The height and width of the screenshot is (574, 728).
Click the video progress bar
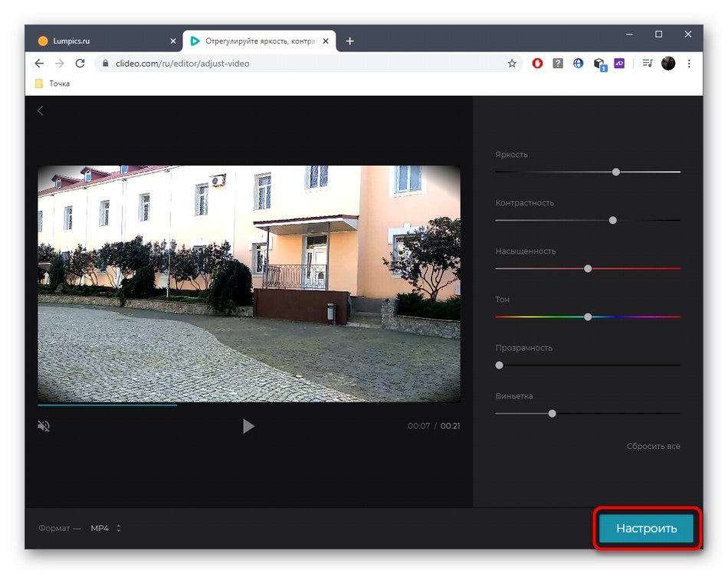[249, 405]
